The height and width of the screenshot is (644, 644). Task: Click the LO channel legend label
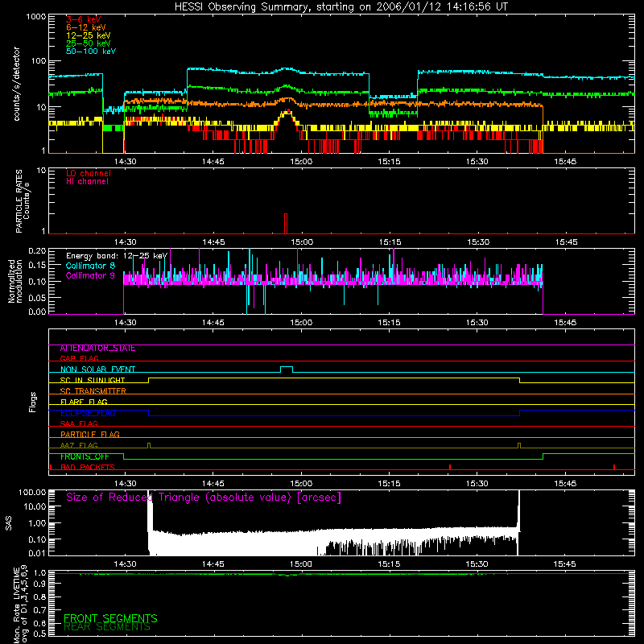click(x=89, y=173)
